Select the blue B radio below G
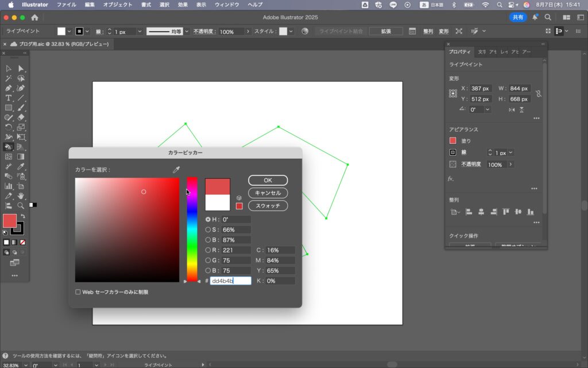 pos(208,270)
